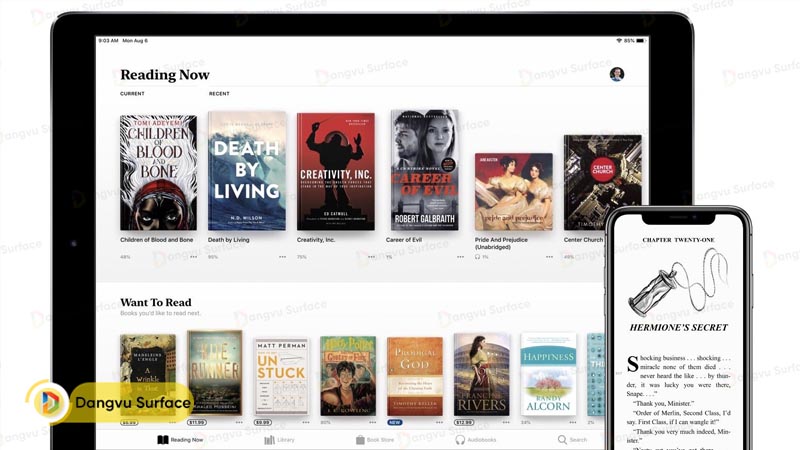Open the Center Church book cover
Viewport: 800px width, 450px height.
point(603,183)
